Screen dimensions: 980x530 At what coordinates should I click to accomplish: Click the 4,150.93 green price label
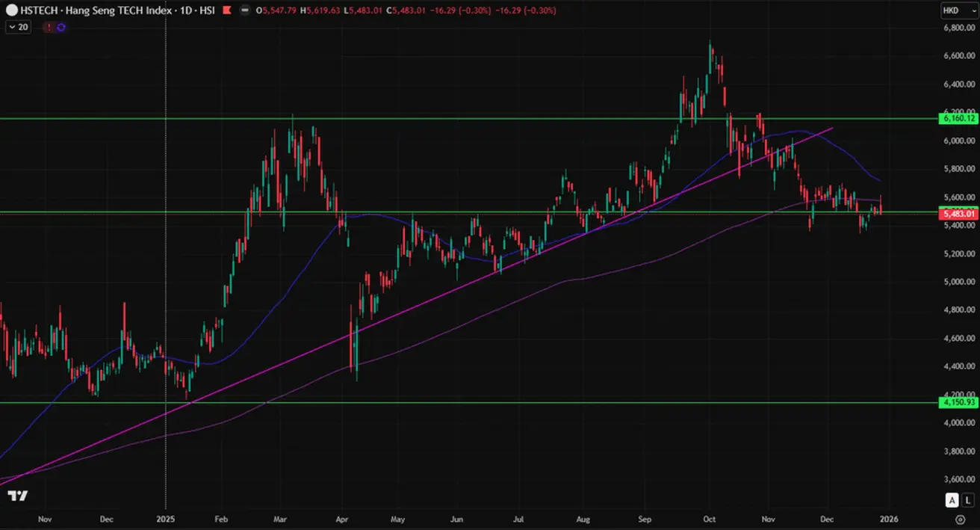click(958, 402)
